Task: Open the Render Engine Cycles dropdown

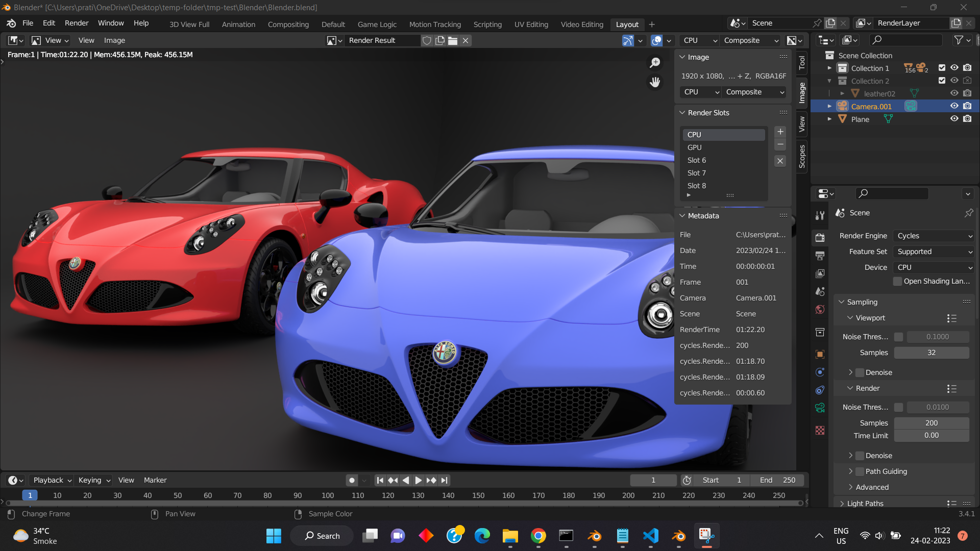Action: (934, 236)
